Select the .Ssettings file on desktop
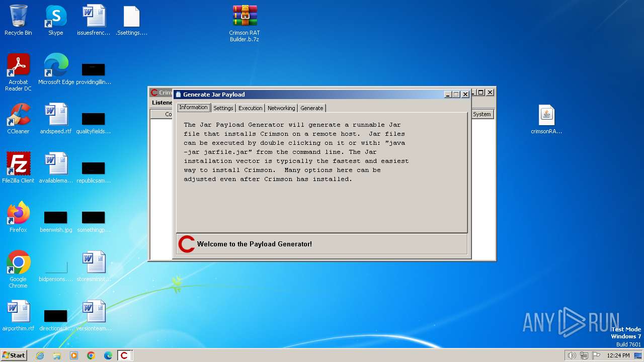The height and width of the screenshot is (362, 644). pos(131,20)
